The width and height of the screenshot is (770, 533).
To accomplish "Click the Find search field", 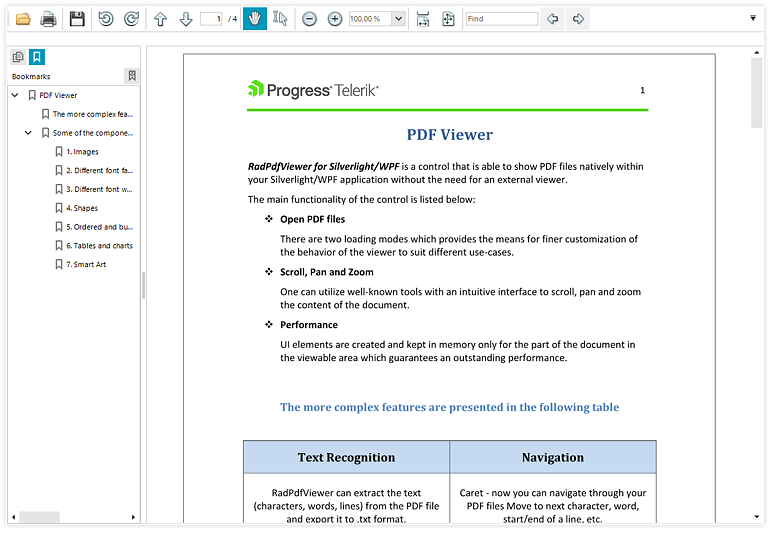I will click(502, 19).
